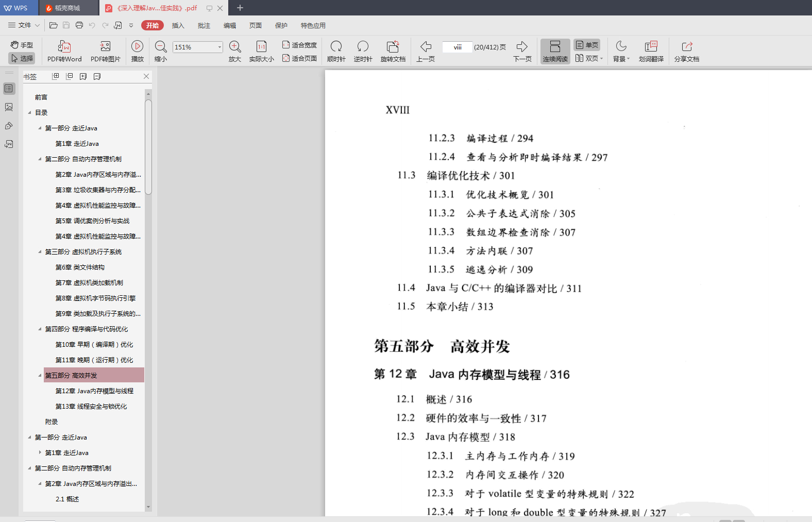The image size is (812, 522).
Task: Open the double page layout dropdown
Action: coord(589,58)
